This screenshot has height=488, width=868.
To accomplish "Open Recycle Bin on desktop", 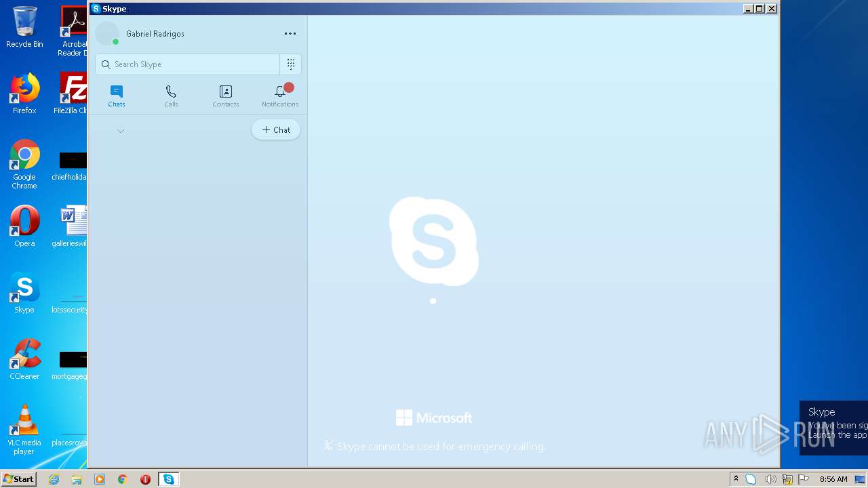I will click(x=24, y=28).
